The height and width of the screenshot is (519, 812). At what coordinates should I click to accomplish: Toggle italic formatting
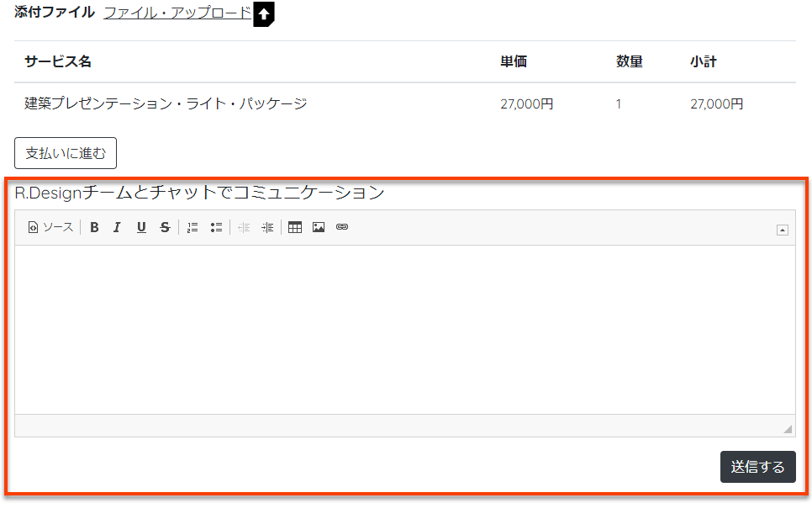pyautogui.click(x=118, y=227)
